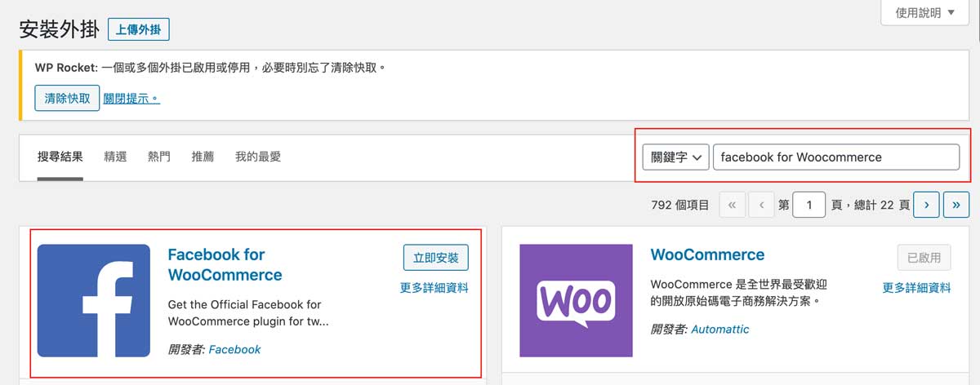Click the Facebook plugin description text
Viewport: 980px width, 385px height.
click(x=249, y=313)
